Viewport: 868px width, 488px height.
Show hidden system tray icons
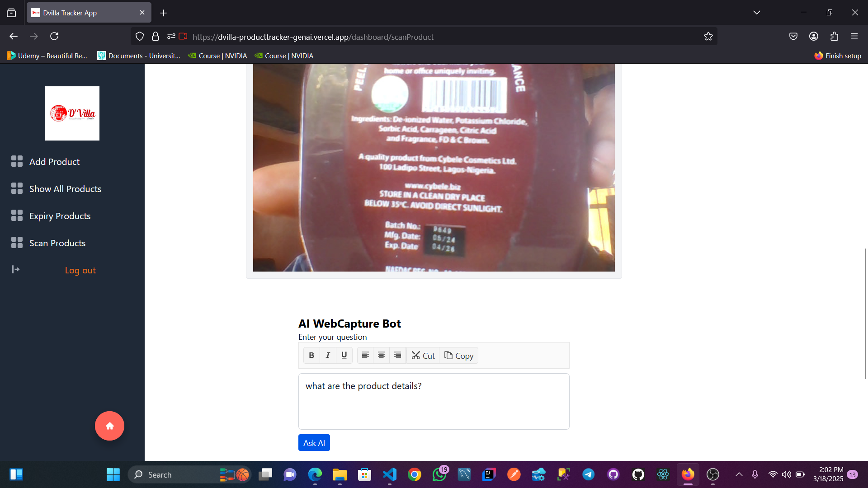[x=739, y=474]
